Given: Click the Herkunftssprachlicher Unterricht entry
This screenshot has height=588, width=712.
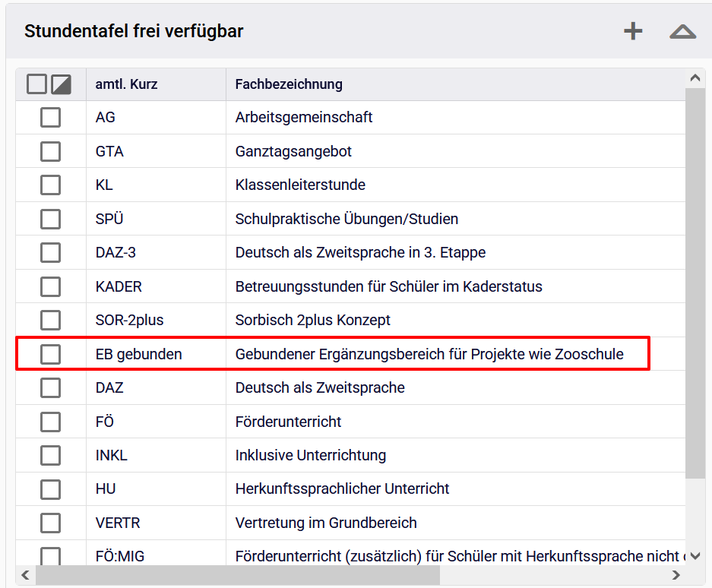Looking at the screenshot, I should click(x=342, y=489).
